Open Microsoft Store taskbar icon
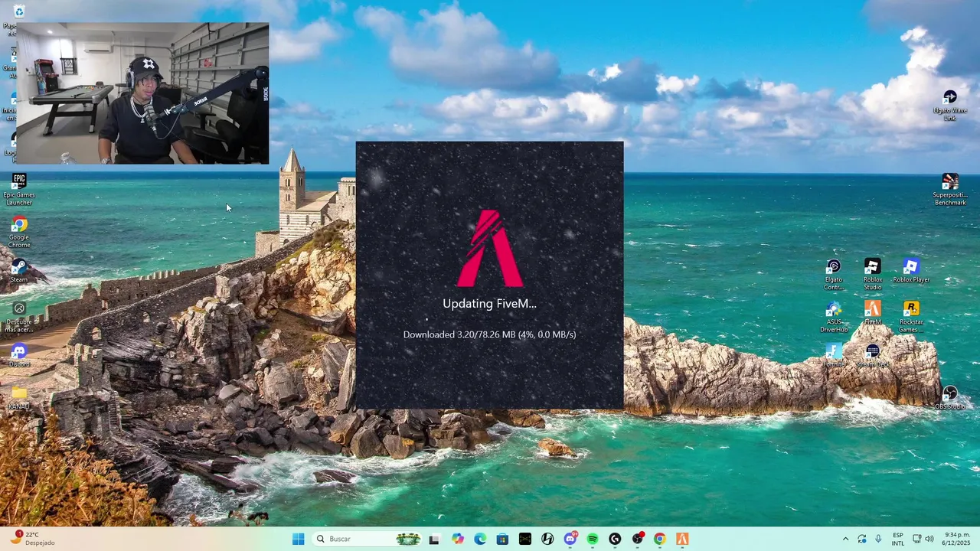 click(x=502, y=539)
